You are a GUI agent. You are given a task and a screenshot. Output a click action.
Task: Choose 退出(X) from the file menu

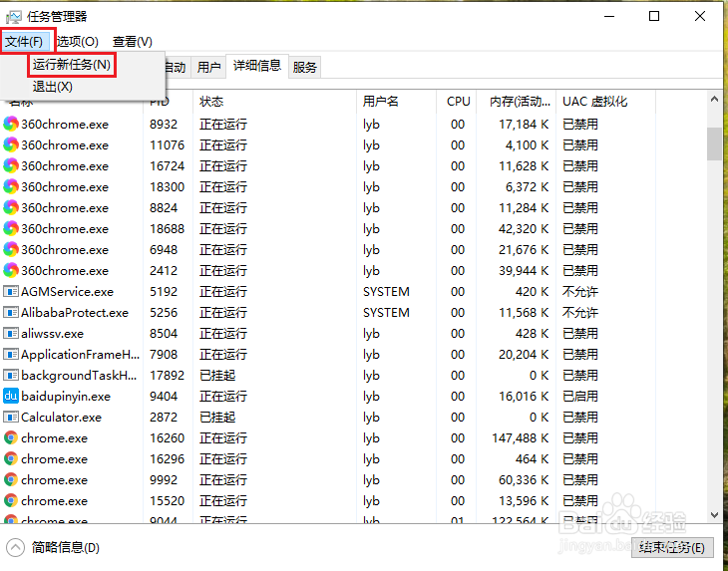pyautogui.click(x=53, y=87)
